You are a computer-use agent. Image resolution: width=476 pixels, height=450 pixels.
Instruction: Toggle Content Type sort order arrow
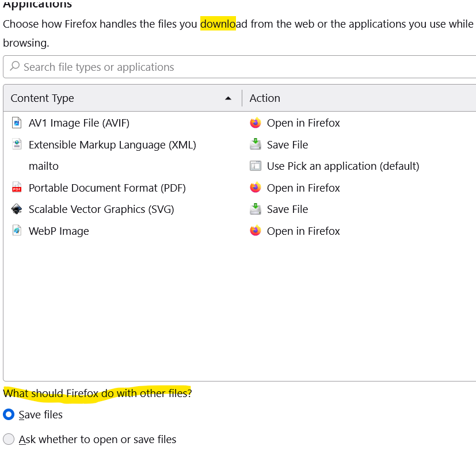pyautogui.click(x=228, y=98)
